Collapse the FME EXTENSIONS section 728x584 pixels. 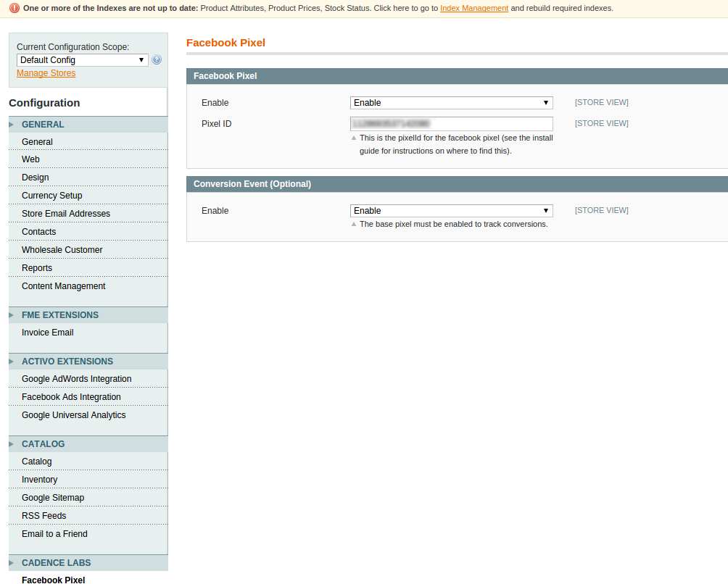[x=88, y=315]
